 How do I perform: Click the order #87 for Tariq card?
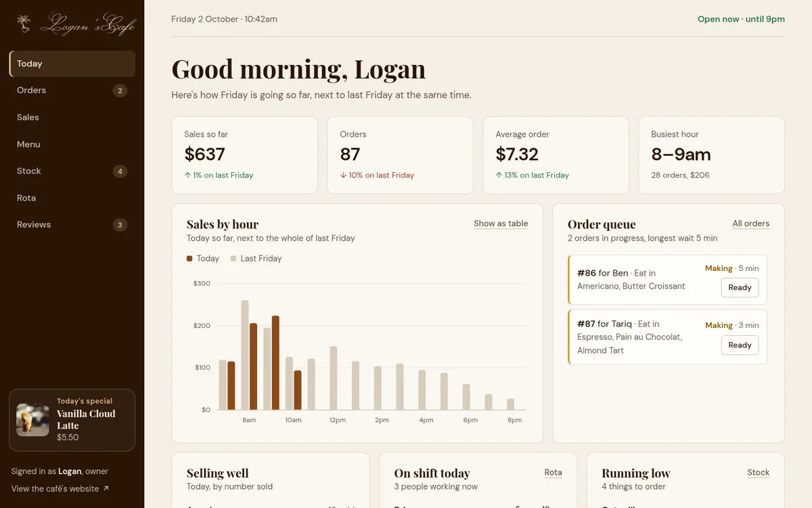point(667,337)
